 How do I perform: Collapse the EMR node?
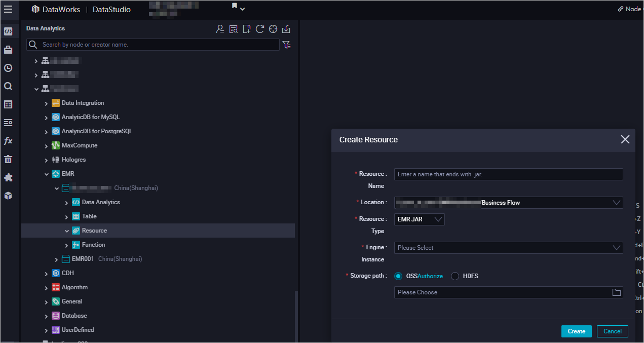point(46,174)
